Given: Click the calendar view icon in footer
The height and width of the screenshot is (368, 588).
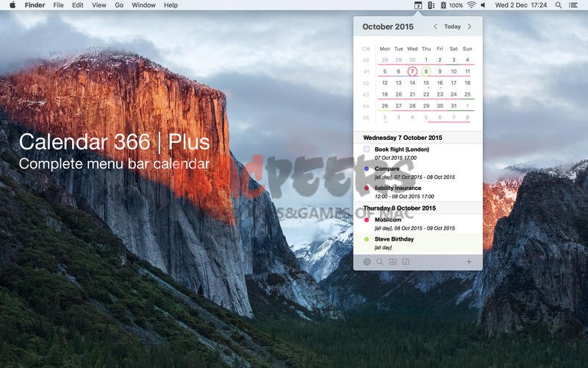Looking at the screenshot, I should (392, 261).
